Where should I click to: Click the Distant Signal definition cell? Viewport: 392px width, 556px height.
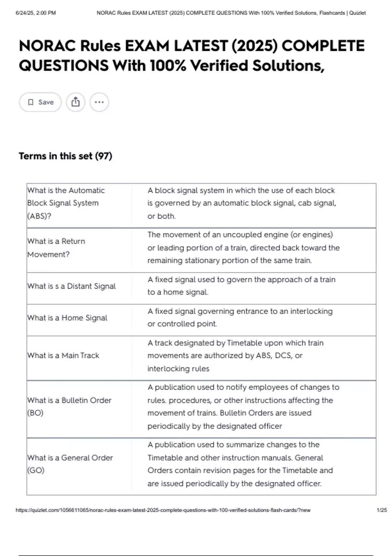(x=241, y=286)
